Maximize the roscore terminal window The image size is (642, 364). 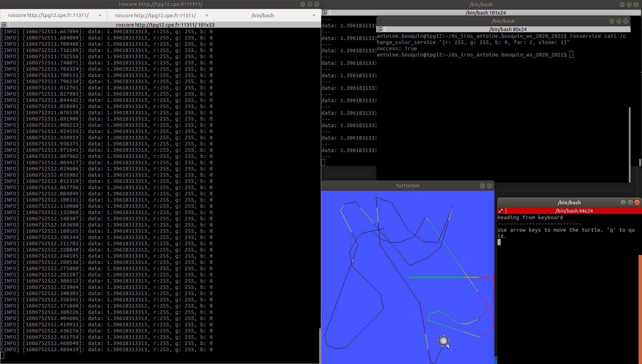309,4
